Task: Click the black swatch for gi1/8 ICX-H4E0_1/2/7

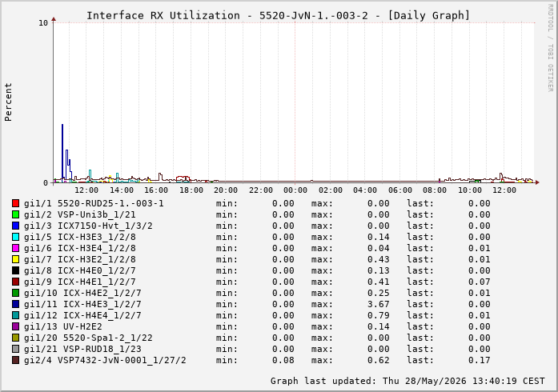Action: point(15,270)
